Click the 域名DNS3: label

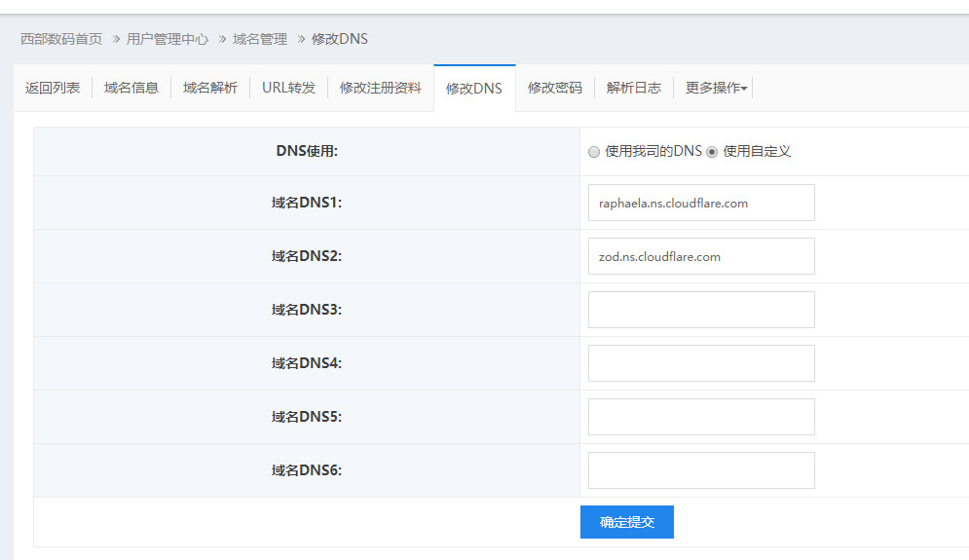307,310
